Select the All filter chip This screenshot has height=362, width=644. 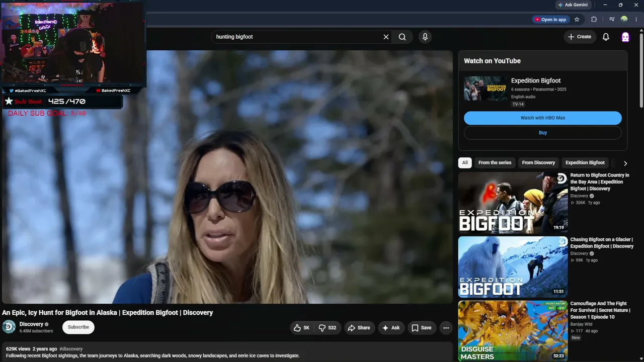point(465,163)
